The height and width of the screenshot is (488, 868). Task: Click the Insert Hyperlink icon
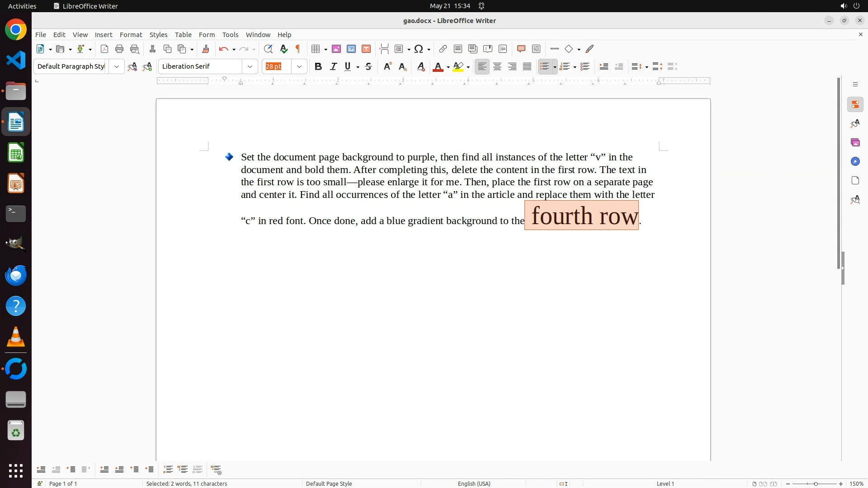pyautogui.click(x=443, y=49)
